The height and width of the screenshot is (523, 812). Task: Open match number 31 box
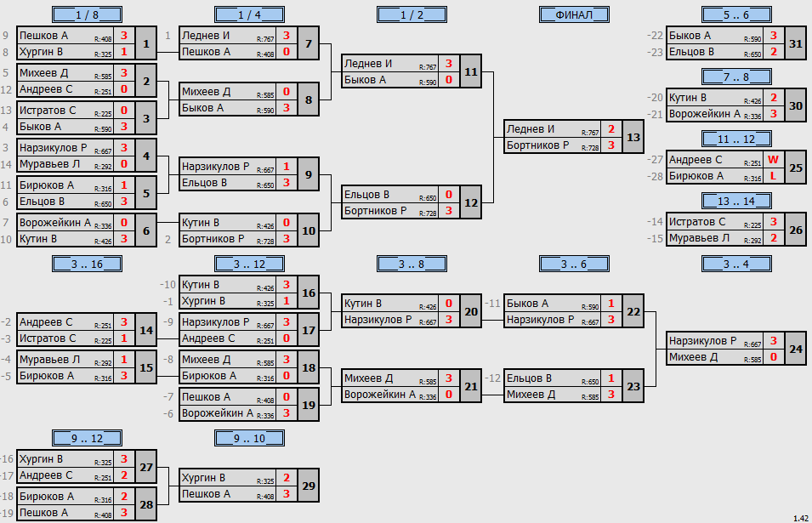click(796, 43)
